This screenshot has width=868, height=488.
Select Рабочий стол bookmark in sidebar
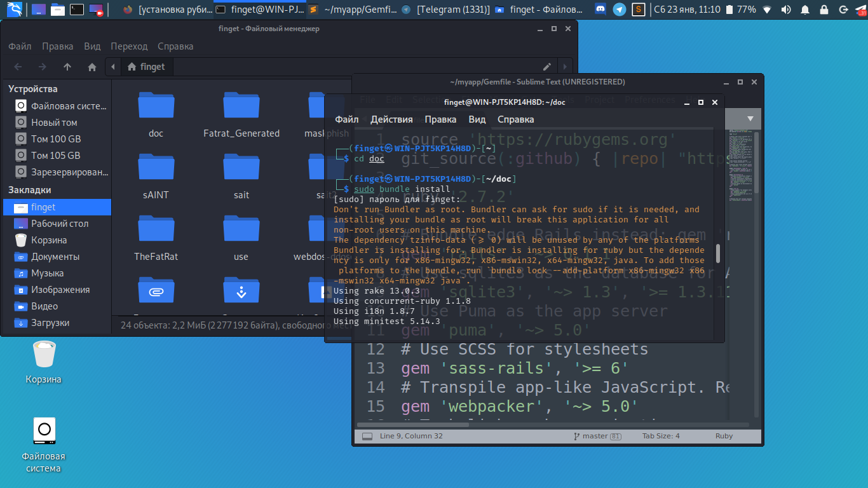(56, 224)
